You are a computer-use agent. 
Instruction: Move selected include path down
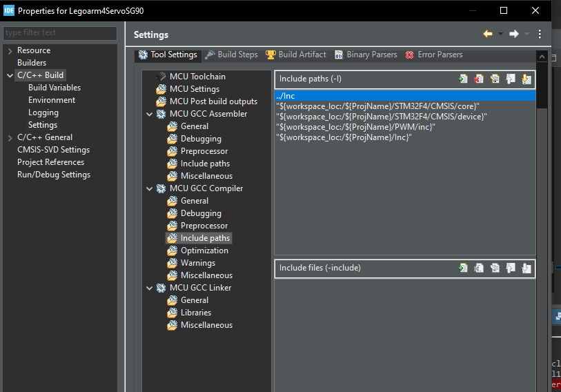[x=526, y=79]
